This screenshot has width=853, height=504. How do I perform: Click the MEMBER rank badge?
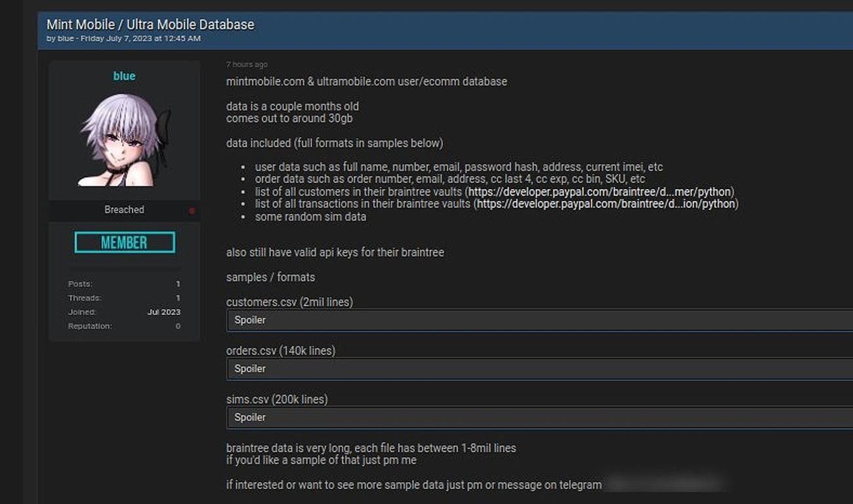coord(124,242)
